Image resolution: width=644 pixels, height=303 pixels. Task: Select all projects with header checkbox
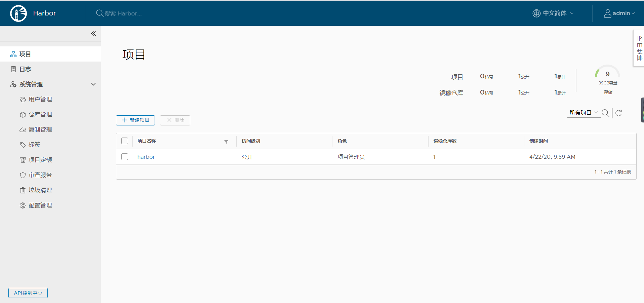pos(125,141)
